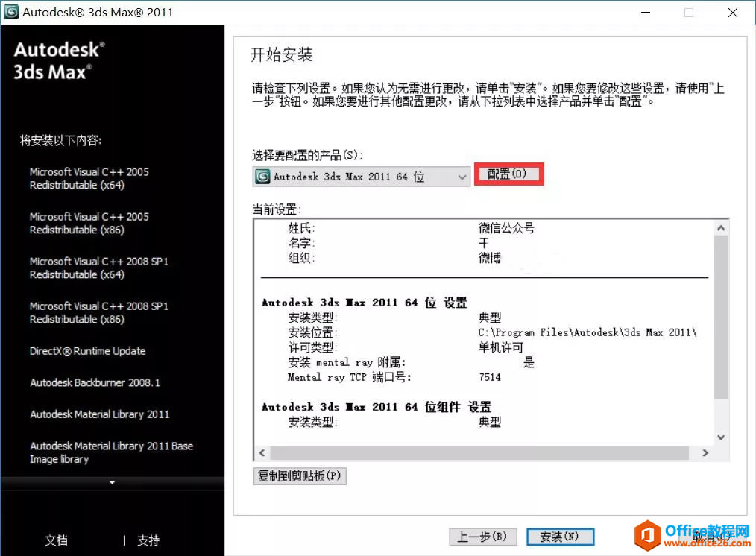Click the settings box scroll right arrow

(705, 453)
